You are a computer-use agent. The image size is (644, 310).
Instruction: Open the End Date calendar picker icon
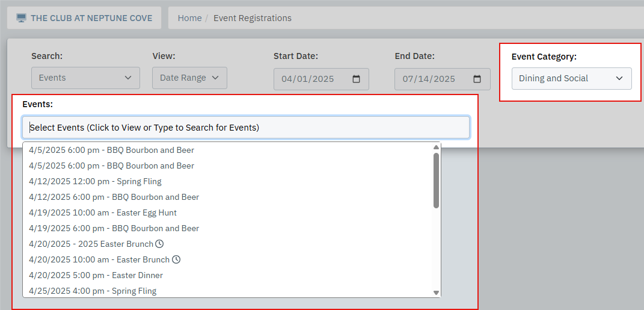coord(477,79)
